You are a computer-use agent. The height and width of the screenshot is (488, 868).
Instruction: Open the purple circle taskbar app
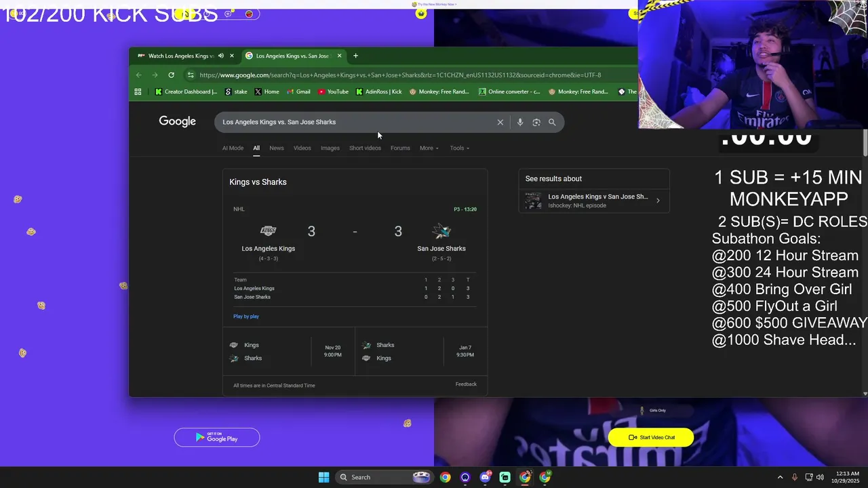point(465,477)
